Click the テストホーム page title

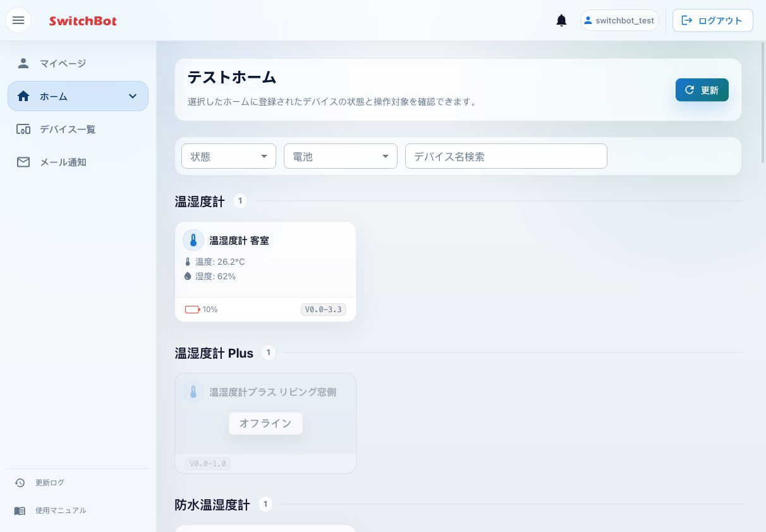pyautogui.click(x=232, y=77)
